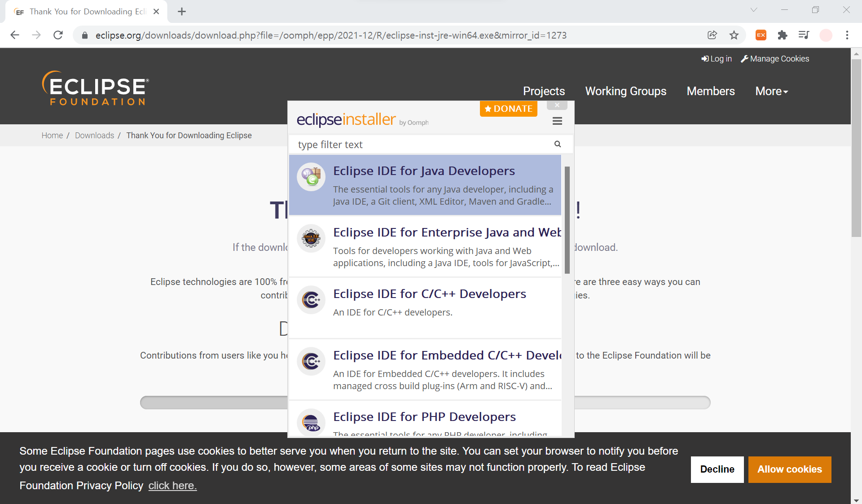Choose Eclipse IDE for Java Developers
The width and height of the screenshot is (862, 504).
[x=425, y=185]
